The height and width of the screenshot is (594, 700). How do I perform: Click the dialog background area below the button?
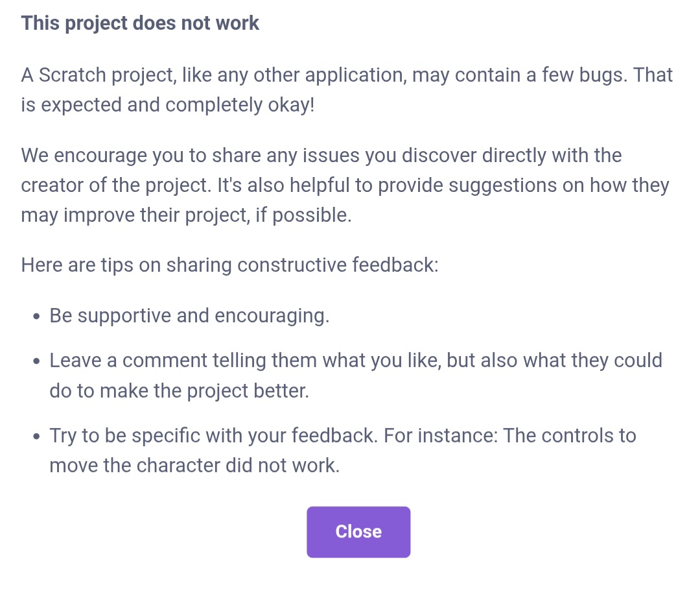coord(350,577)
